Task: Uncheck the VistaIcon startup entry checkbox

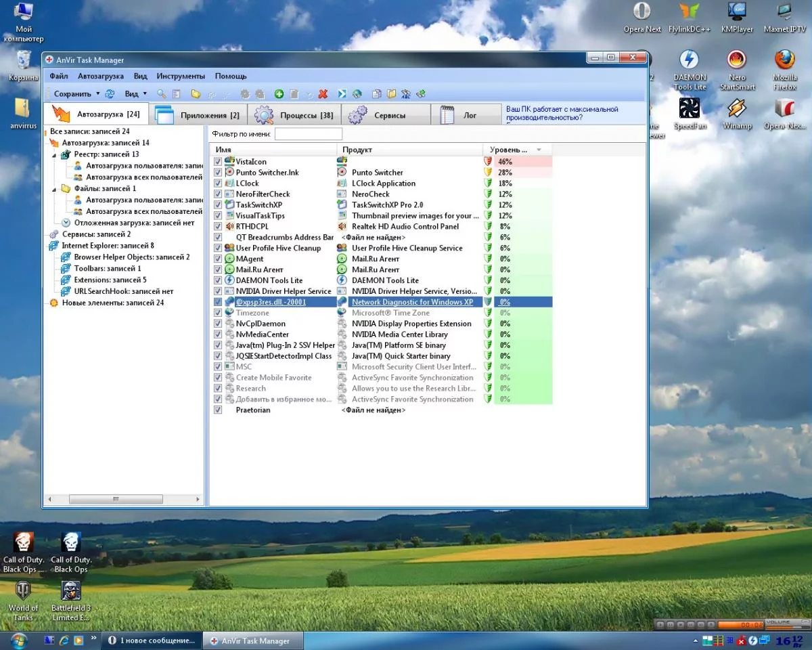Action: [218, 162]
